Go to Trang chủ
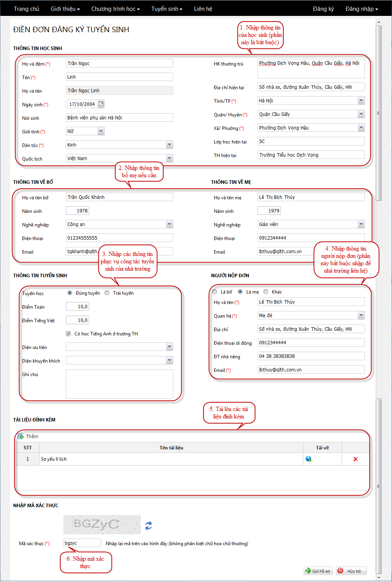The height and width of the screenshot is (582, 392). [27, 9]
